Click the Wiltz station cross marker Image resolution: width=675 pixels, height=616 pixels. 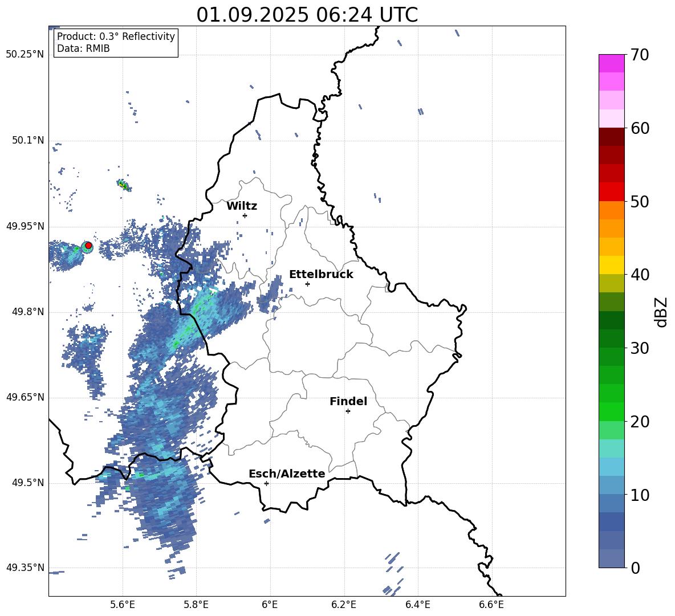245,215
